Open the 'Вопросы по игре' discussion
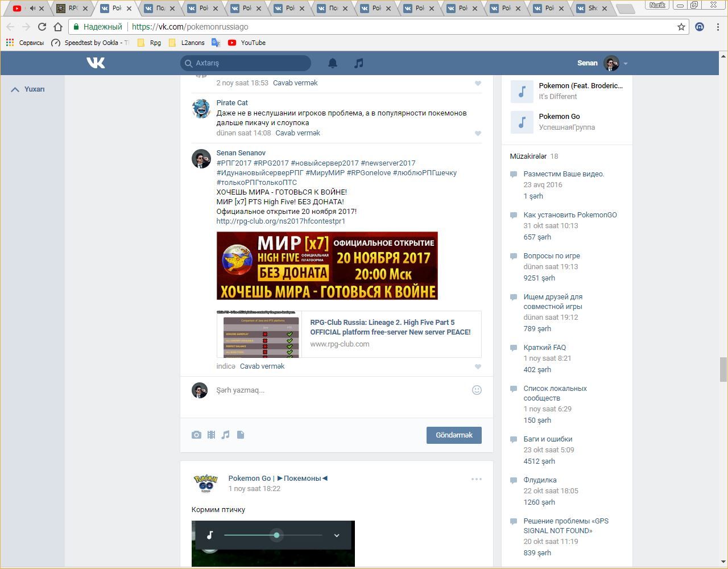This screenshot has width=728, height=569. (x=552, y=256)
